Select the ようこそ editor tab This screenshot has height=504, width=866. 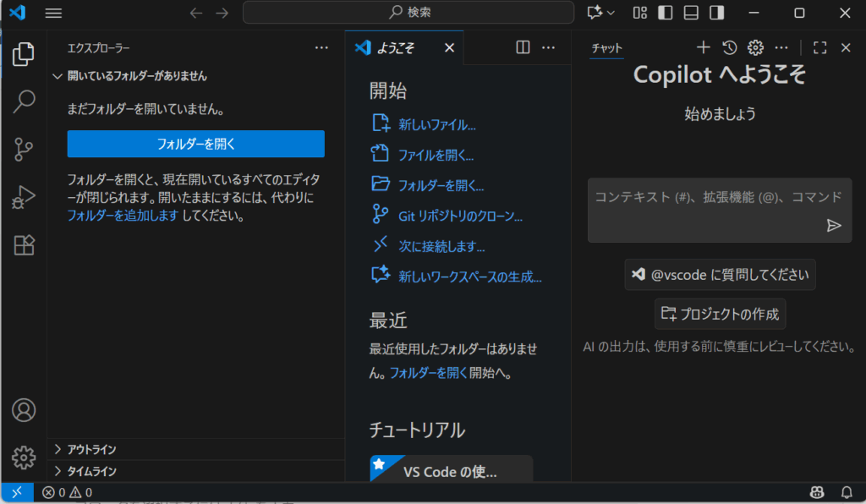click(396, 47)
